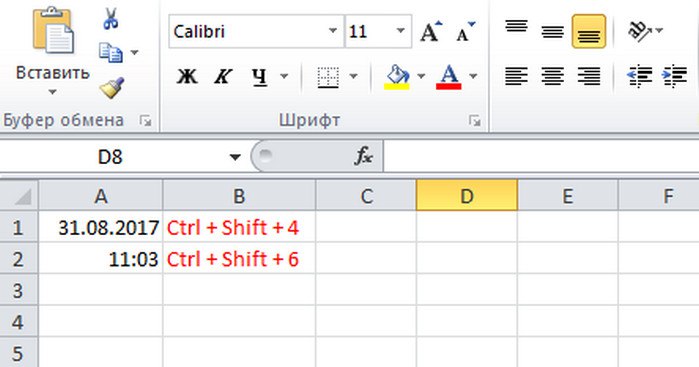
Task: Open the Вставить paste options arrow
Action: point(52,92)
